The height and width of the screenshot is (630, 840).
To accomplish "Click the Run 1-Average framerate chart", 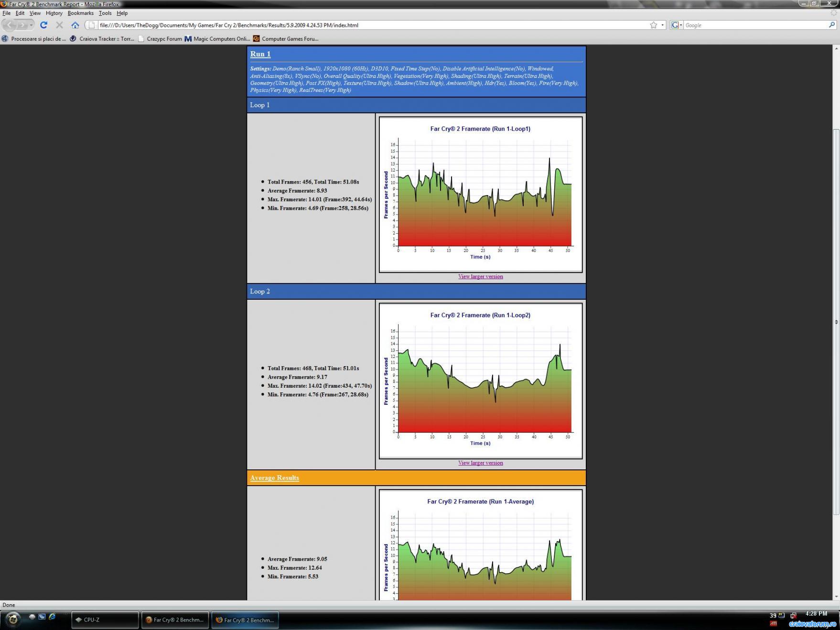I will pyautogui.click(x=481, y=545).
